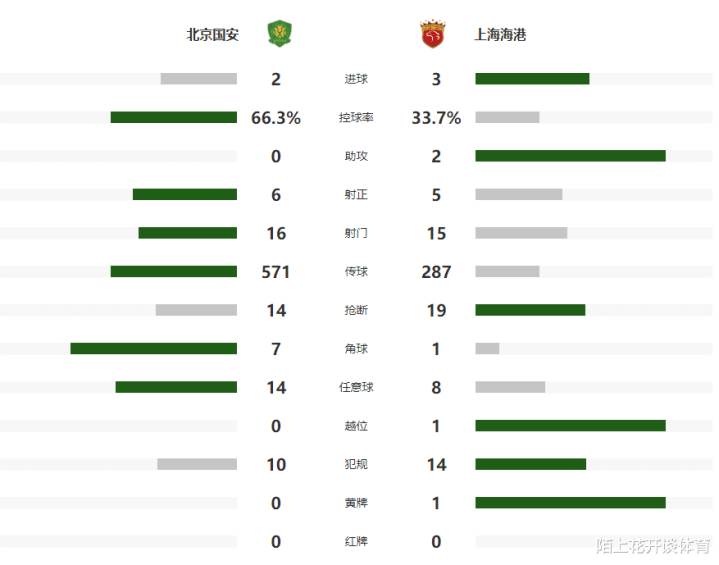Screen dimensions: 719x565
Task: Click Beijing's green corner kicks bar
Action: pyautogui.click(x=153, y=348)
